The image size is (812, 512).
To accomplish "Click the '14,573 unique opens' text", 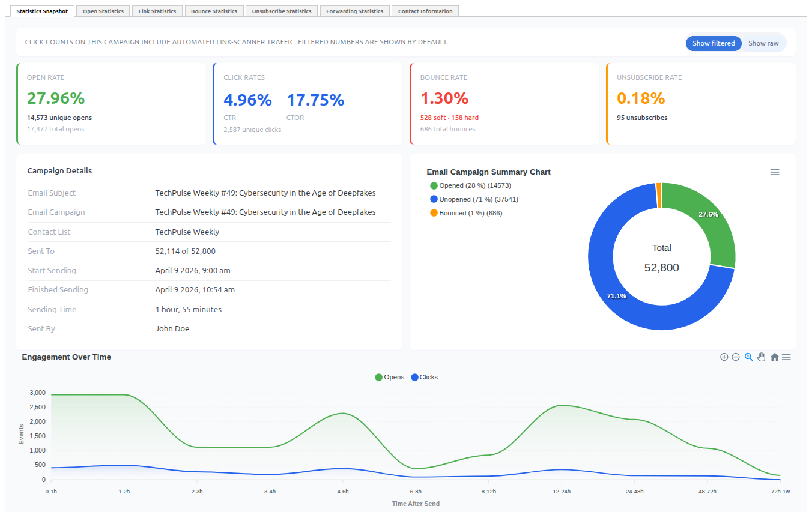I will pos(59,118).
